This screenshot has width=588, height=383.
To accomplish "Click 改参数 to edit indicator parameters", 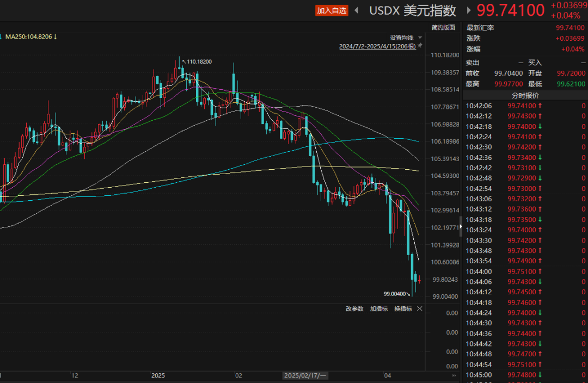I will coord(354,308).
